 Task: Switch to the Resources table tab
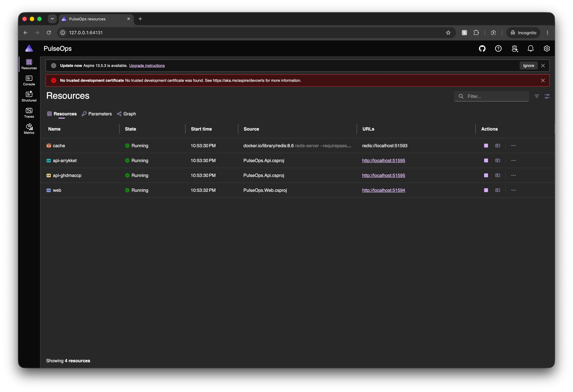pos(62,114)
